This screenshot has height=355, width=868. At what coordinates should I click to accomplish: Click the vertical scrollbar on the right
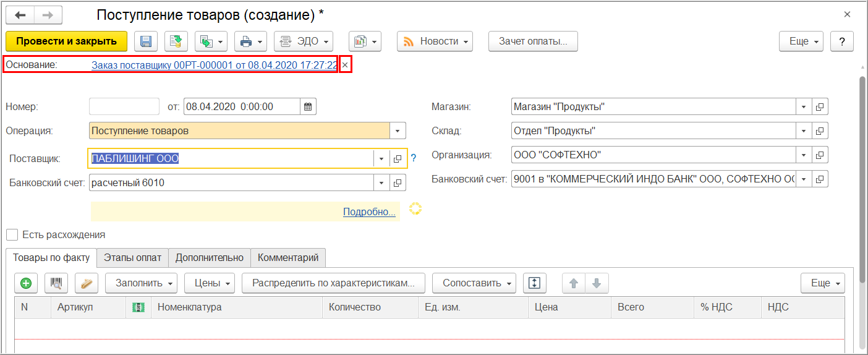[x=862, y=186]
